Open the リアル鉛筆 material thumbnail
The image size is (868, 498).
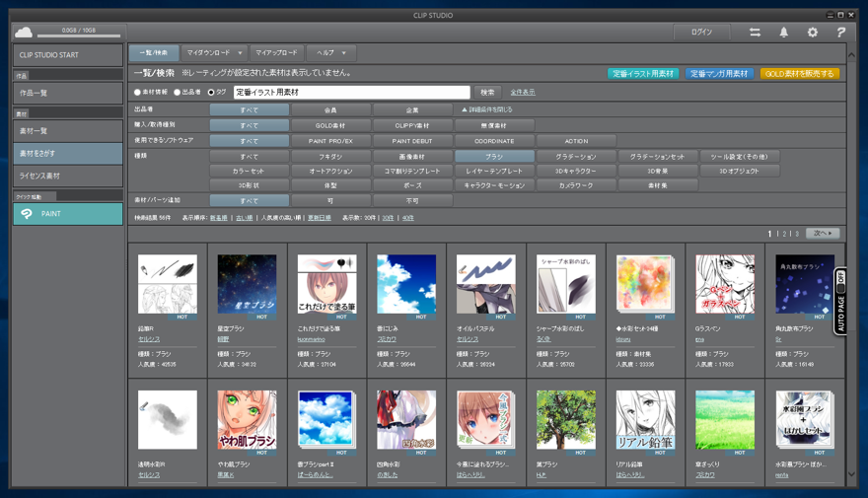(645, 420)
